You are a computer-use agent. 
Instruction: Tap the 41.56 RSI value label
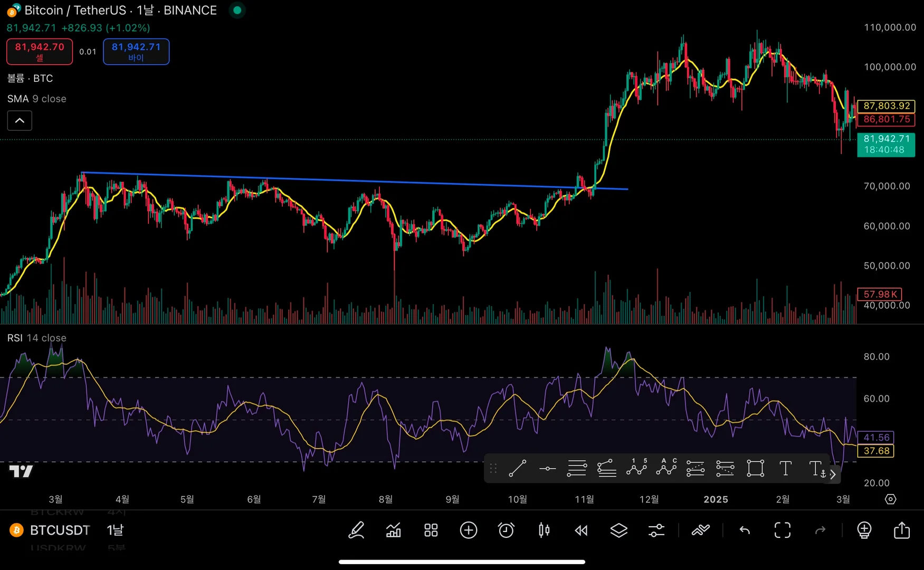pyautogui.click(x=876, y=437)
